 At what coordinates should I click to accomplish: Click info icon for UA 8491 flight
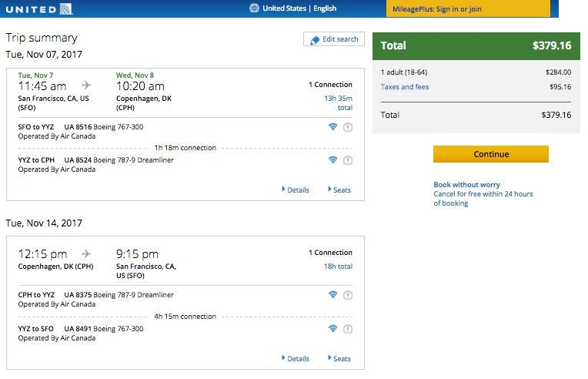click(347, 329)
